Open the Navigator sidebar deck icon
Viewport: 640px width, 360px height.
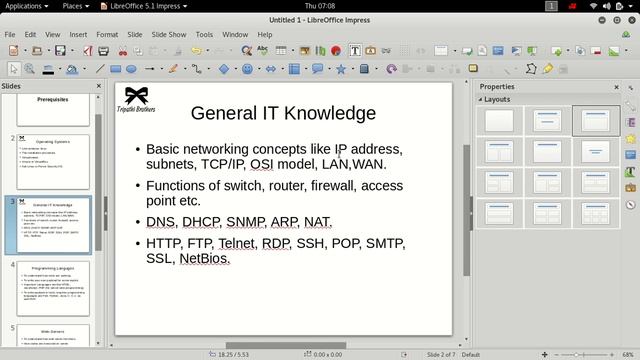(x=630, y=204)
